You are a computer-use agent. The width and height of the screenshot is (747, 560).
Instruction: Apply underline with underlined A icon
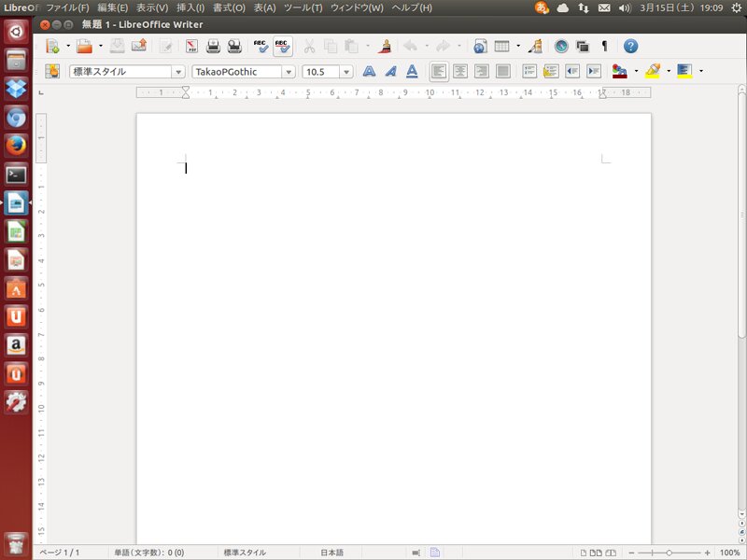(x=412, y=72)
